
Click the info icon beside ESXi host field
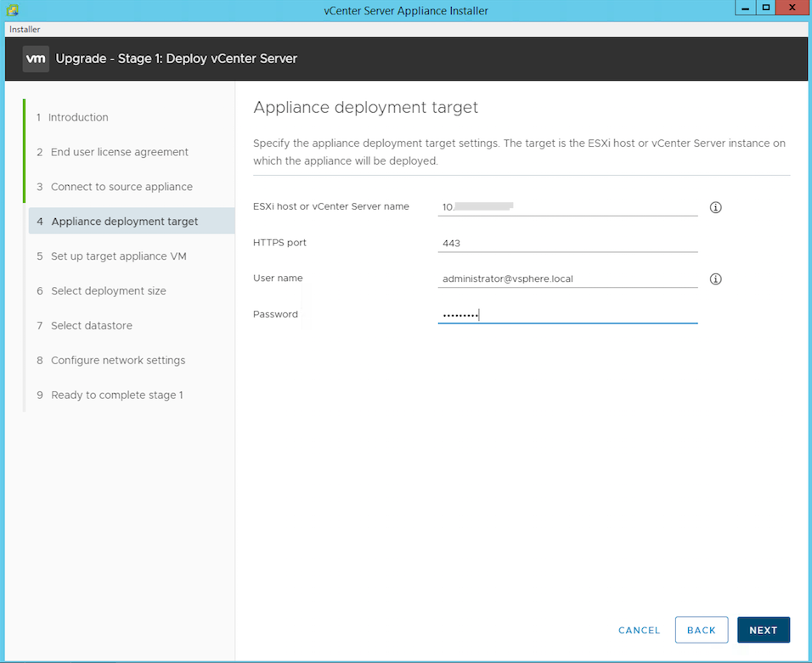[714, 206]
